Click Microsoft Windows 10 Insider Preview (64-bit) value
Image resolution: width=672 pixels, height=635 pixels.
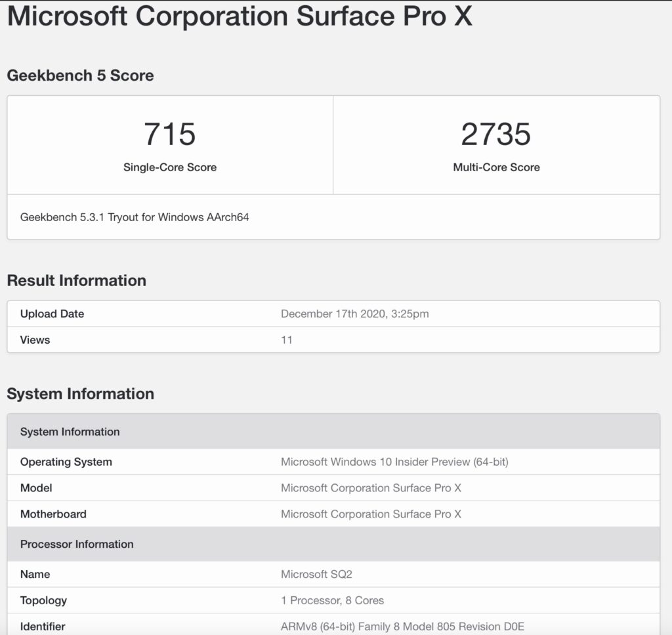point(394,462)
